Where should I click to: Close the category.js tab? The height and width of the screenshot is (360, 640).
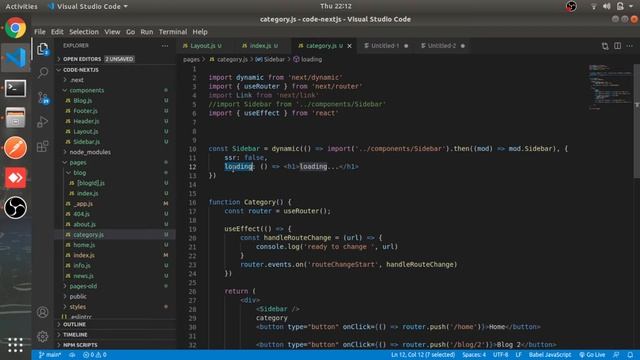349,46
